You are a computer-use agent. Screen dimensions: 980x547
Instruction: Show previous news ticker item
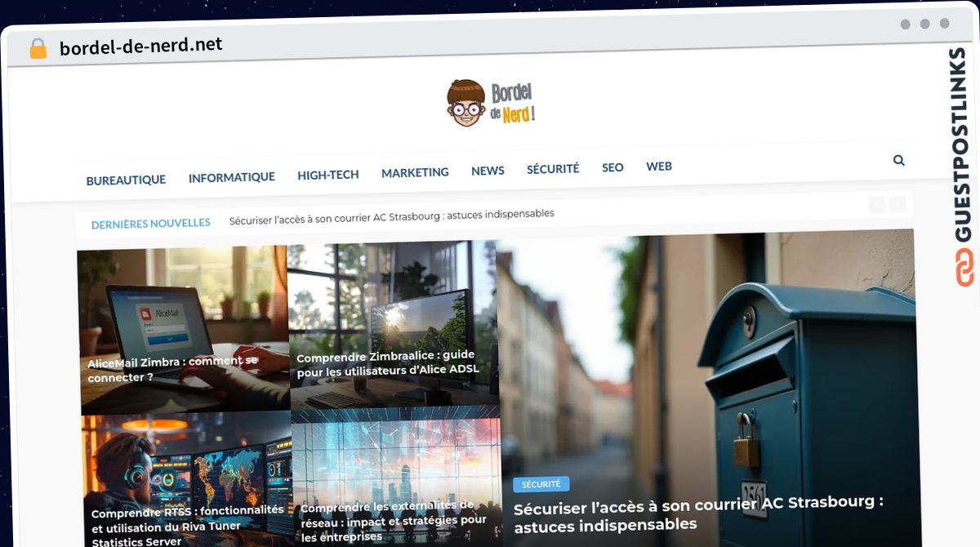(x=877, y=205)
